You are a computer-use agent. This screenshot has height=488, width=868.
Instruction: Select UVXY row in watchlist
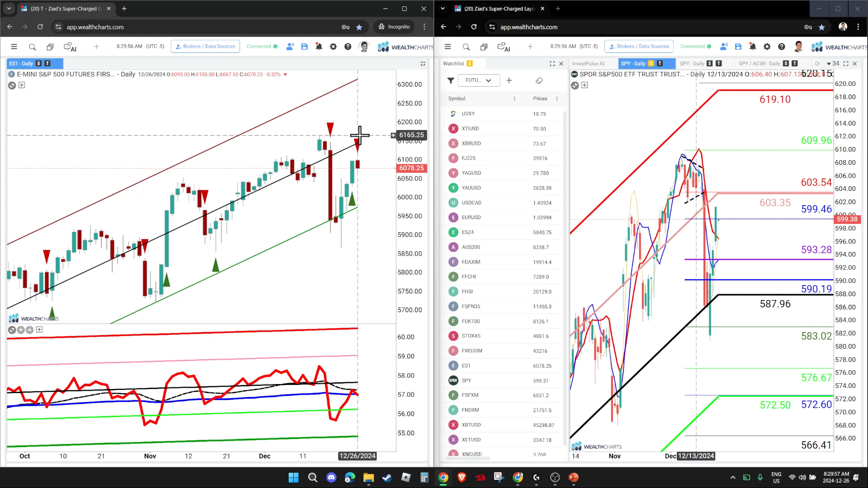(x=502, y=114)
